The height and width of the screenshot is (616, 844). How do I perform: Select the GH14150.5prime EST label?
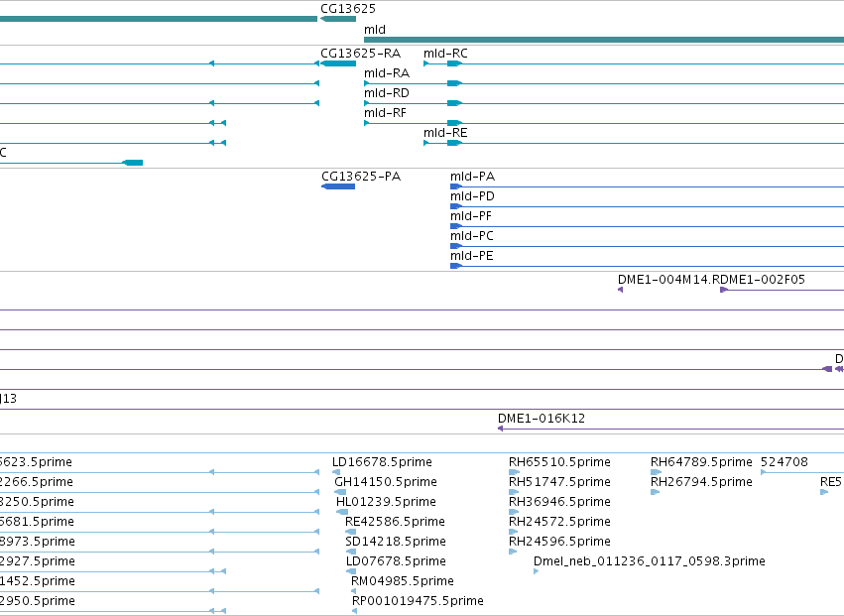click(386, 482)
